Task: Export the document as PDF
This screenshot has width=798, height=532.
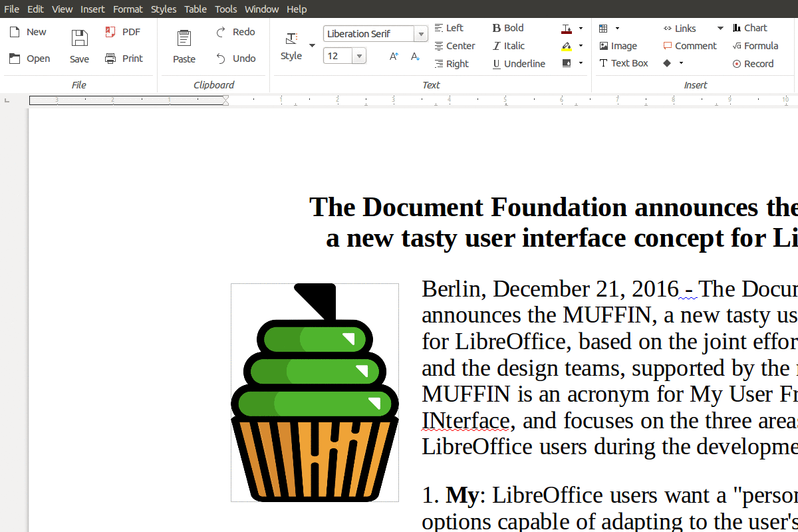Action: 123,32
